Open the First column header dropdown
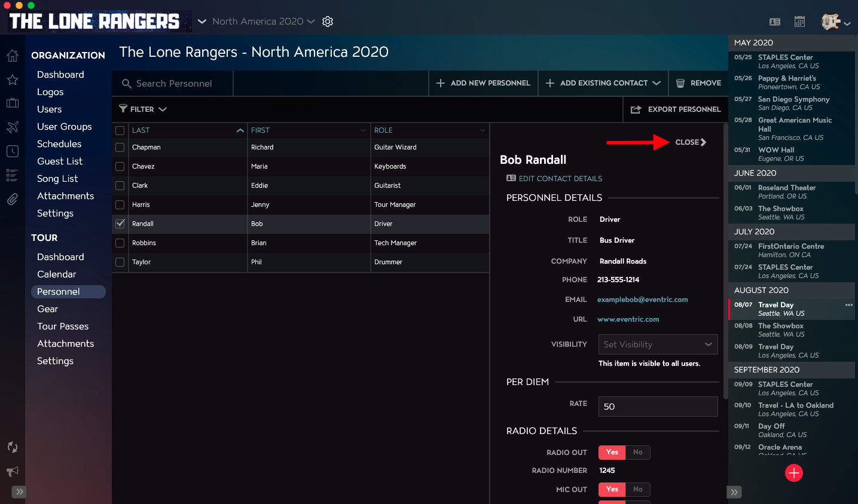 (363, 130)
